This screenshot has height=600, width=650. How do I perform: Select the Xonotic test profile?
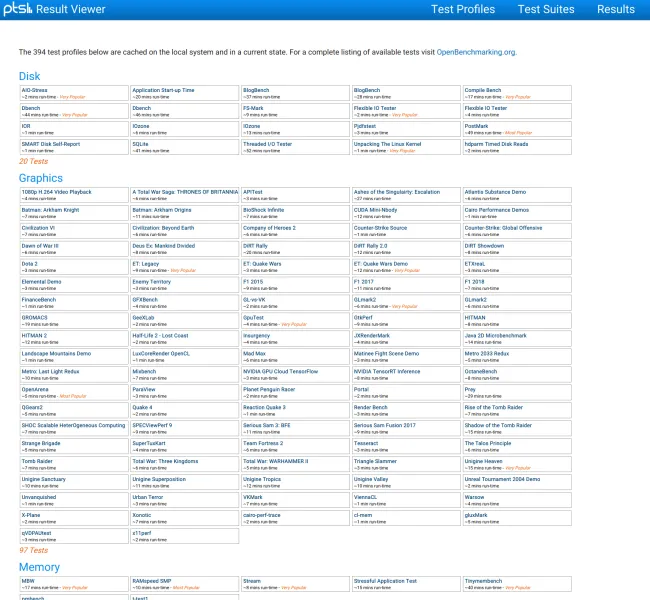pos(184,518)
